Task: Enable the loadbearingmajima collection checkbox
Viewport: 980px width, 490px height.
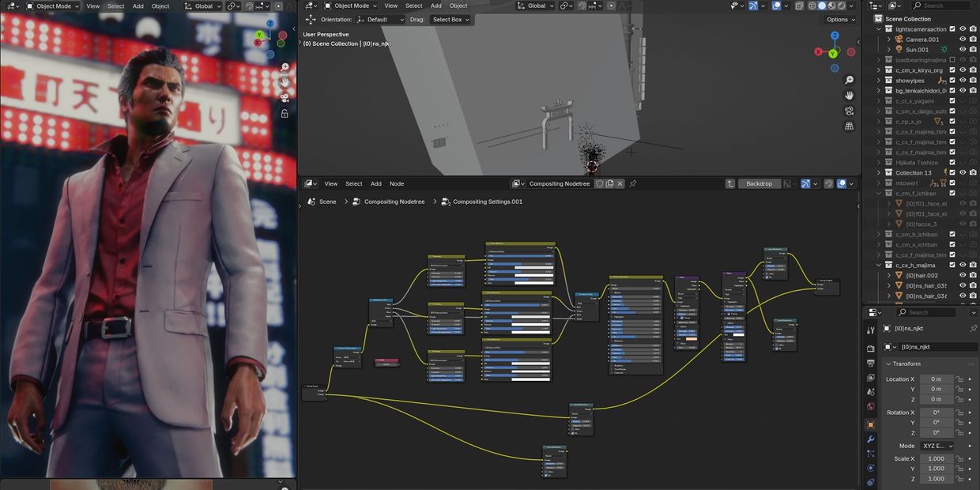Action: 952,59
